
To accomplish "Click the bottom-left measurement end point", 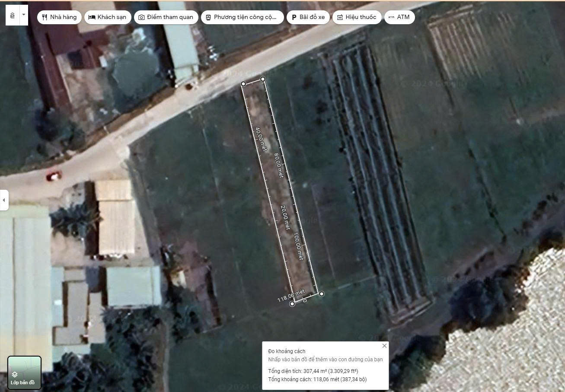I will 292,304.
